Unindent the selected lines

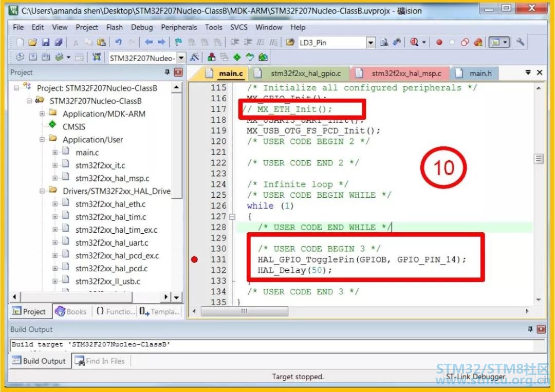point(247,43)
